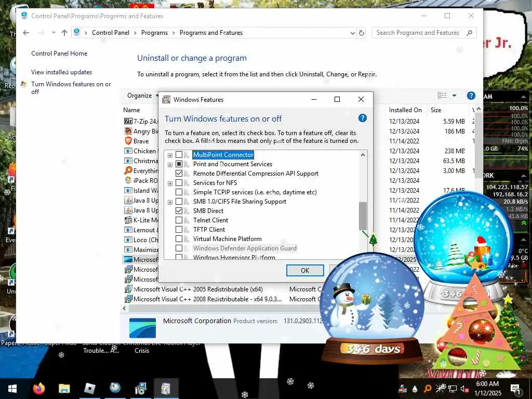Click the Programs and Features taskbar icon
This screenshot has width=532, height=399.
(140, 389)
